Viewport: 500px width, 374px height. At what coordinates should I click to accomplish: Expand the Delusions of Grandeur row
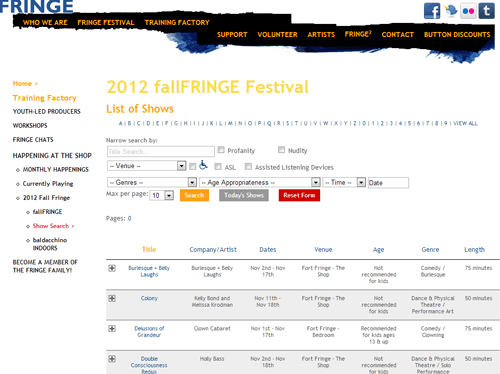pos(112,329)
